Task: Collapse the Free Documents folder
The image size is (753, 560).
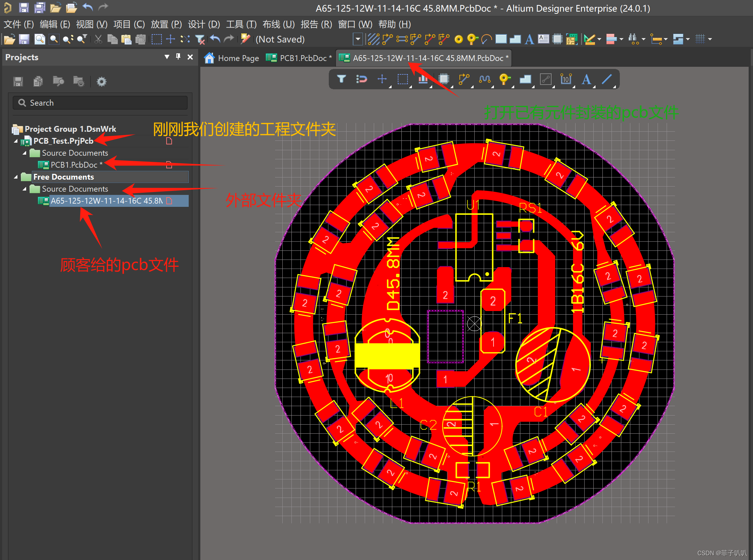Action: click(16, 177)
